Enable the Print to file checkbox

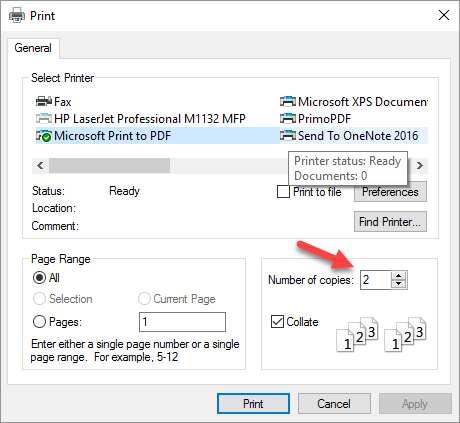click(x=283, y=192)
